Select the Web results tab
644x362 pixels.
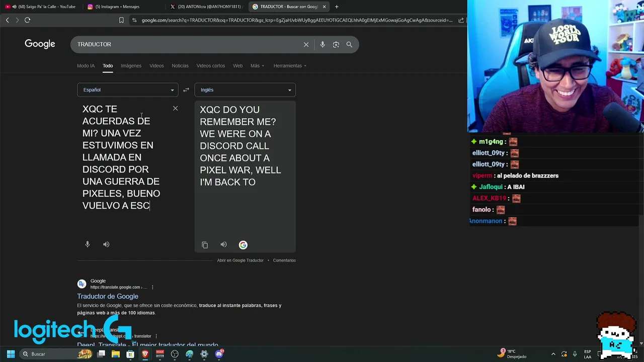click(x=237, y=66)
